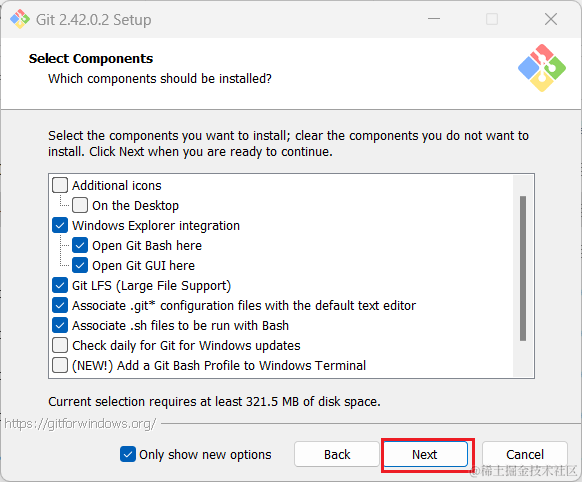Disable Git LFS (Large File Support)
Screen dimensions: 582x482
(60, 285)
